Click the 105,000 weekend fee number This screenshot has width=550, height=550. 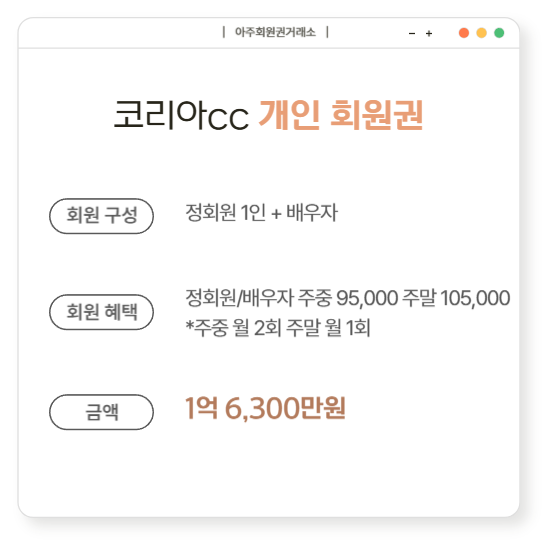pyautogui.click(x=475, y=298)
